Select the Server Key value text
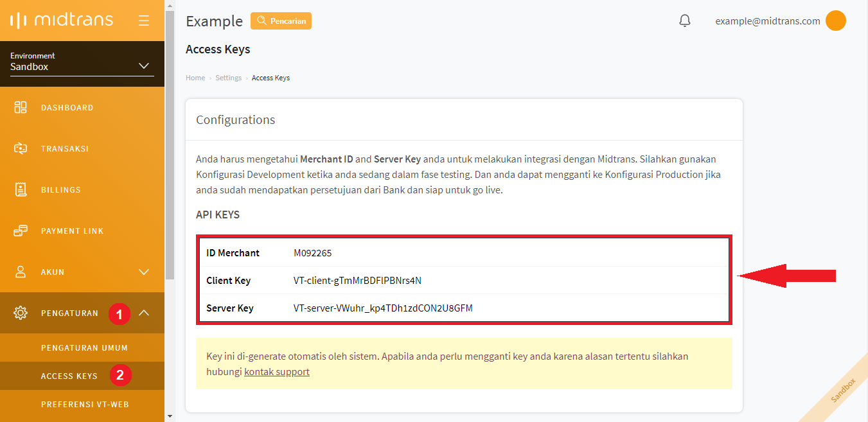 click(383, 308)
